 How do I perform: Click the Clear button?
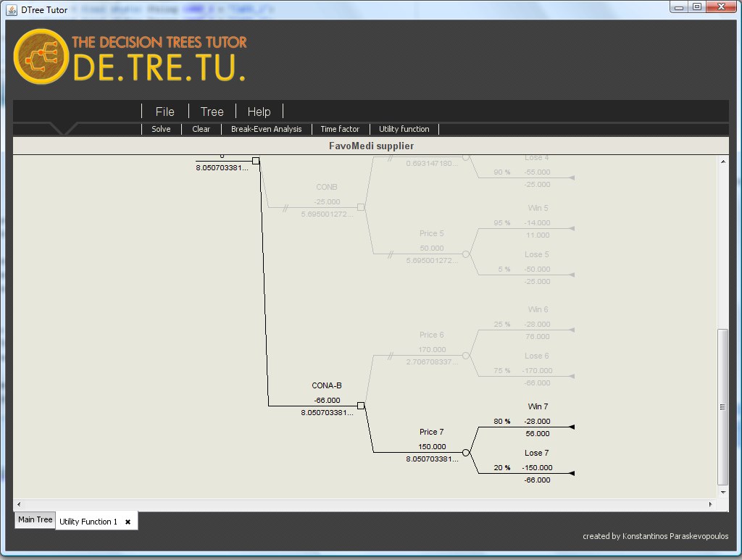(201, 129)
